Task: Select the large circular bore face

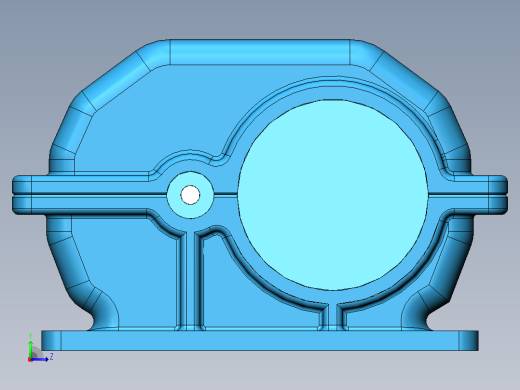Action: pyautogui.click(x=333, y=195)
